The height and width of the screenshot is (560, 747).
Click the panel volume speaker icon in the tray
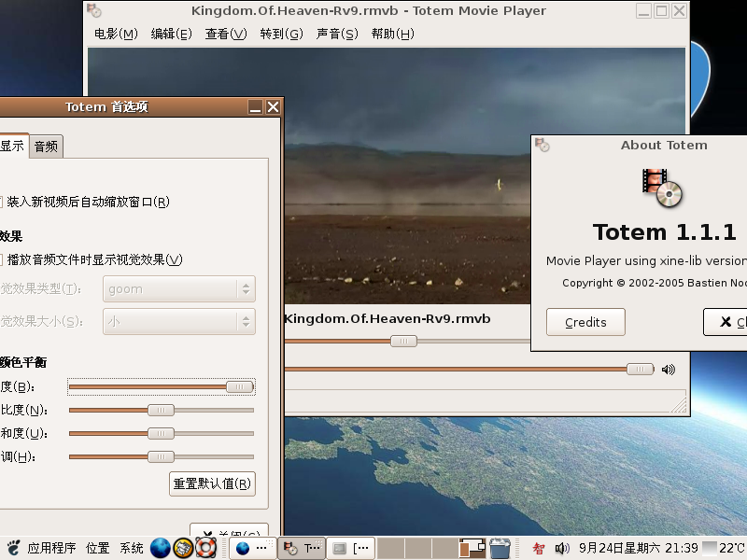tap(562, 549)
